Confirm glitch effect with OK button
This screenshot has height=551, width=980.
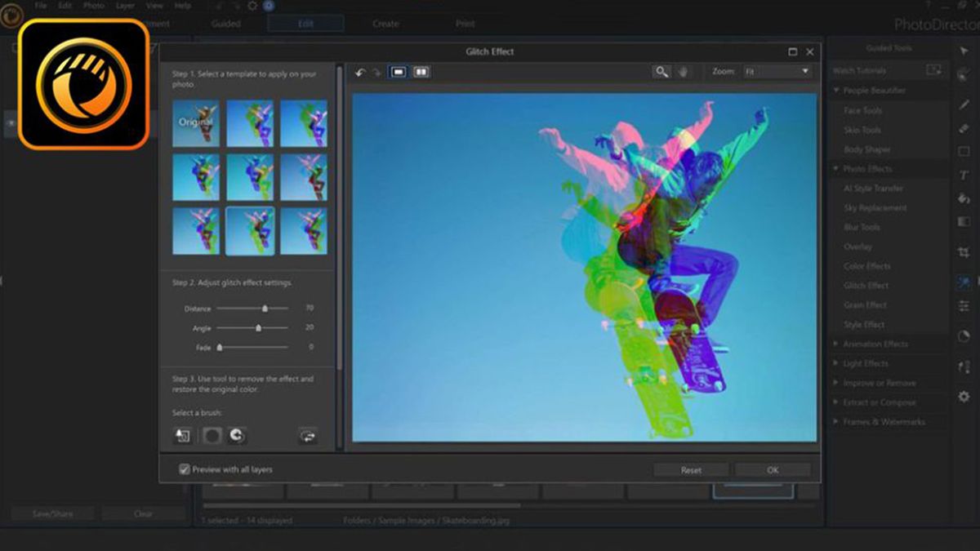pyautogui.click(x=773, y=469)
